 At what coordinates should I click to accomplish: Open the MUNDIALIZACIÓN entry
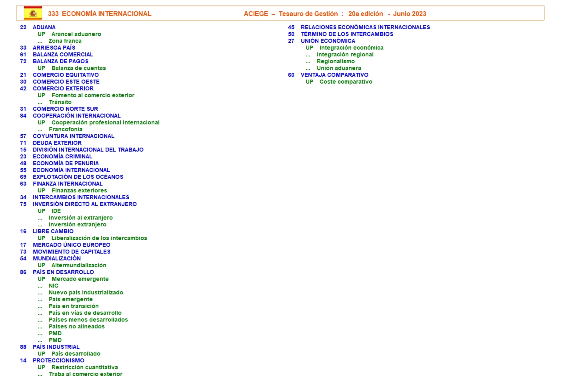point(57,258)
